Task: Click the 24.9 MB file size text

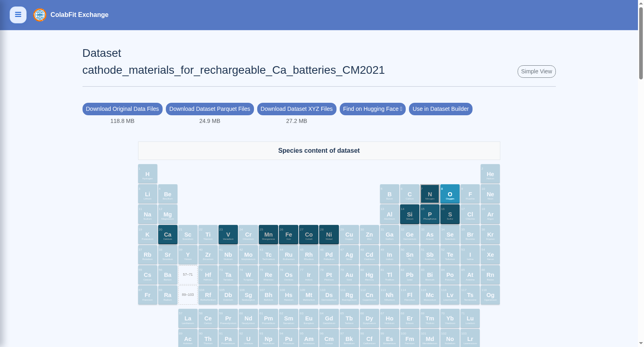Action: pos(210,121)
